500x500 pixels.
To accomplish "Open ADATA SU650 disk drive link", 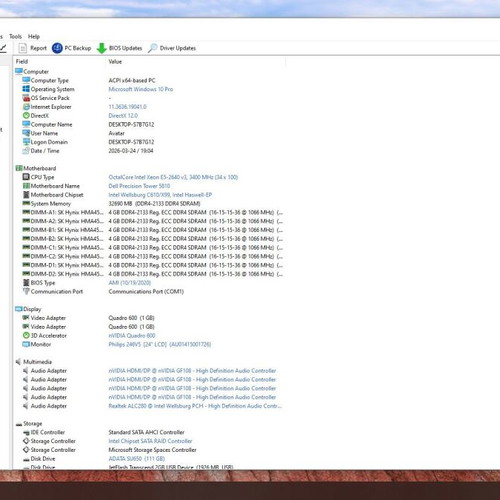I will [136, 459].
